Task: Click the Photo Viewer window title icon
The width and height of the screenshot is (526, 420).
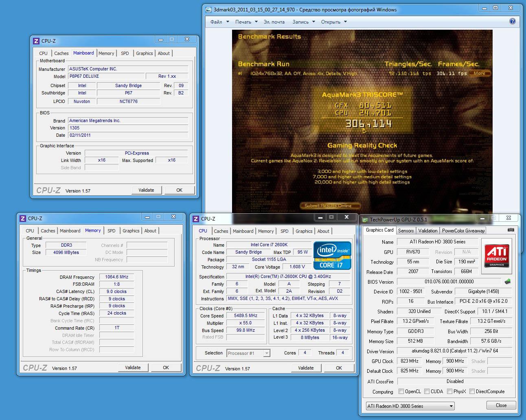Action: 208,10
